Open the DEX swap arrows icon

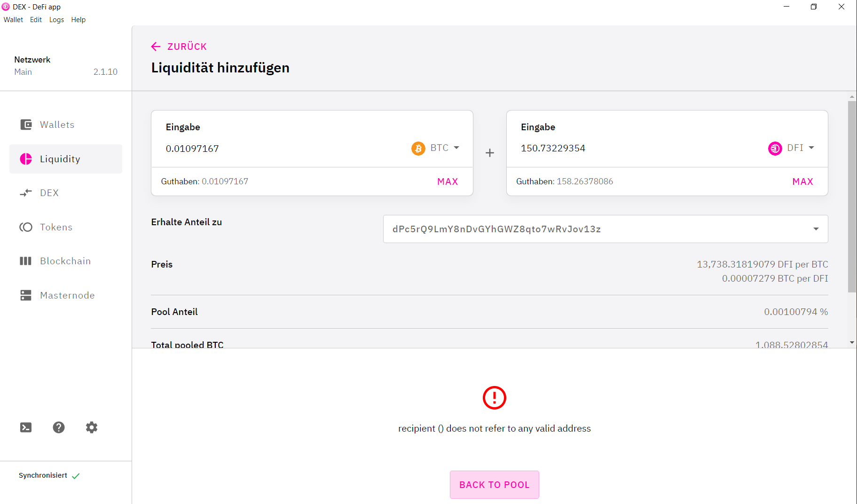pos(26,193)
